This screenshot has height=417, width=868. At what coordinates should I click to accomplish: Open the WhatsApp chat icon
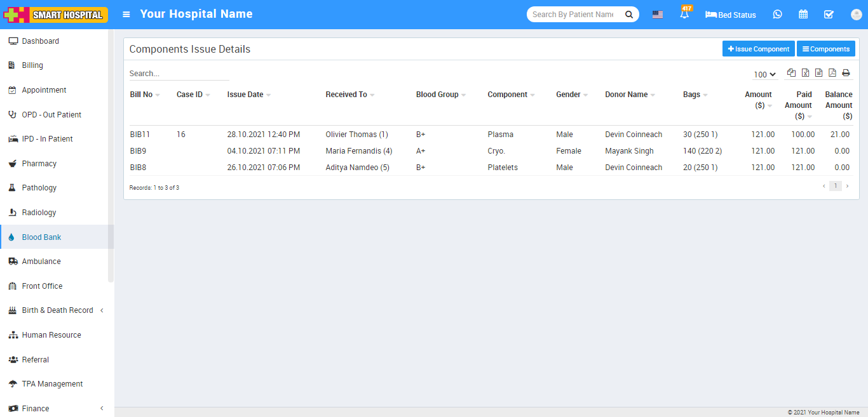pos(778,15)
